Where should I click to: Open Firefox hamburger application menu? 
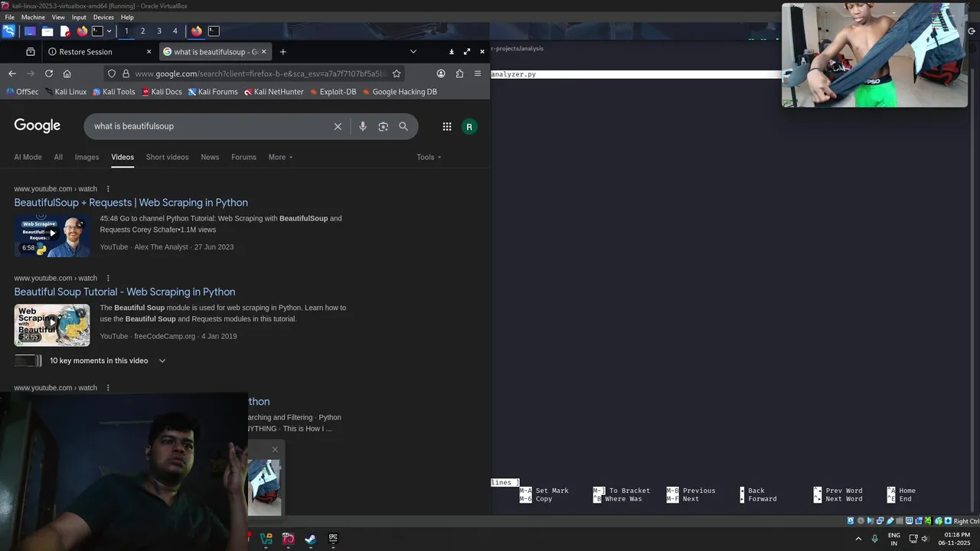pyautogui.click(x=478, y=73)
